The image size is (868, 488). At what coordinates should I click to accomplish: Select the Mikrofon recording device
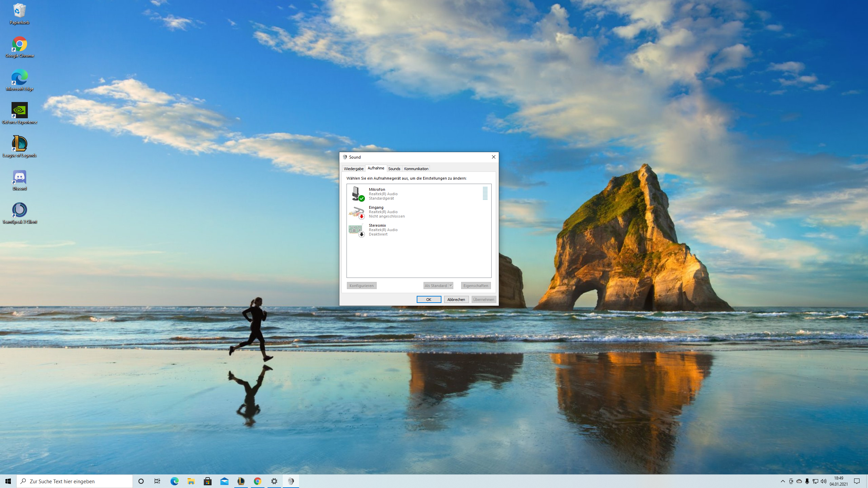click(x=383, y=194)
